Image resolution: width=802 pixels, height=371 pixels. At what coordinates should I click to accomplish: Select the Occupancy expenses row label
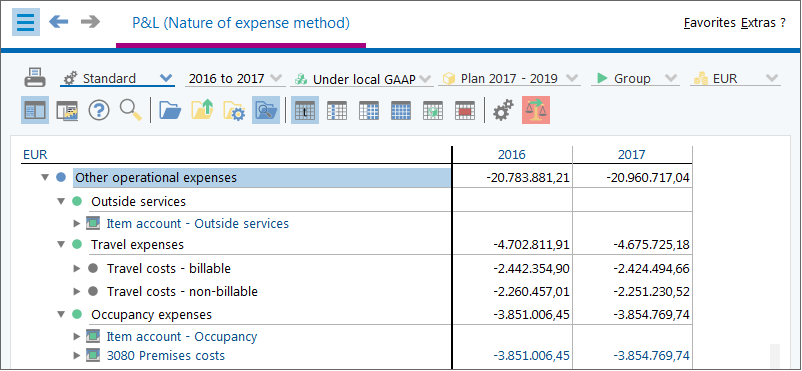pos(151,314)
